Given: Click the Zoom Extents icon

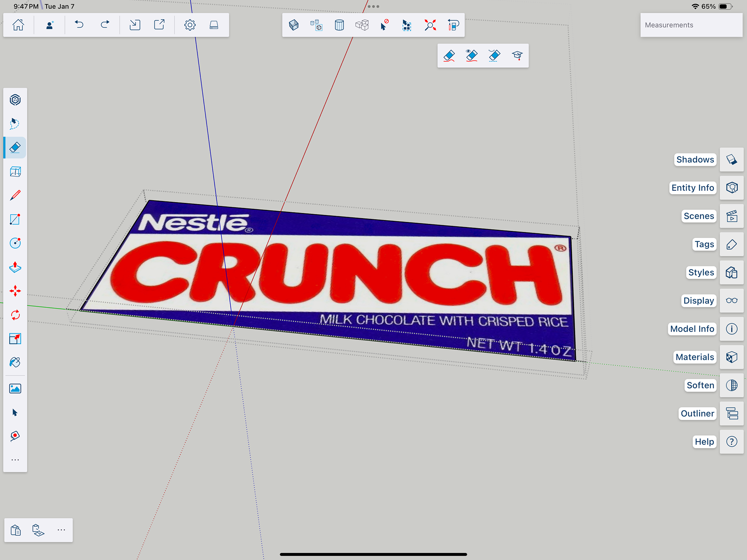Looking at the screenshot, I should pos(430,25).
